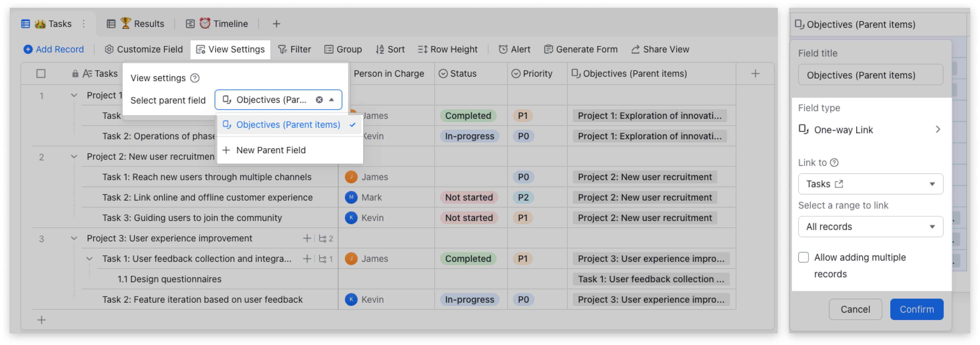Open the All records range dropdown
Image resolution: width=980 pixels, height=345 pixels.
click(x=870, y=227)
